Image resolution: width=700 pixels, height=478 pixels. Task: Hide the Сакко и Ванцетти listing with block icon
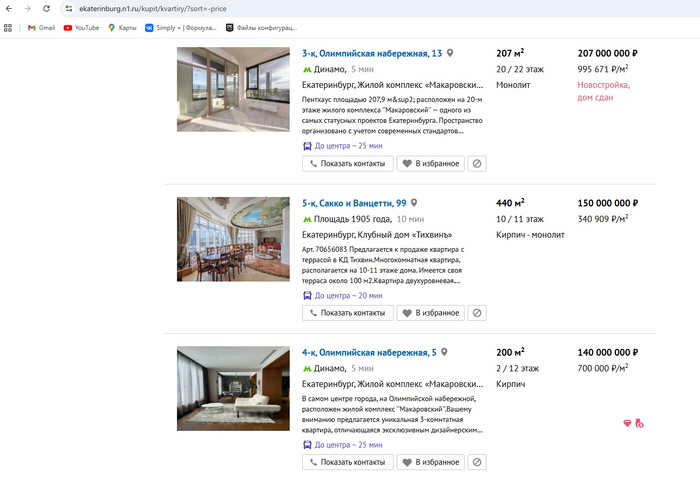point(477,313)
